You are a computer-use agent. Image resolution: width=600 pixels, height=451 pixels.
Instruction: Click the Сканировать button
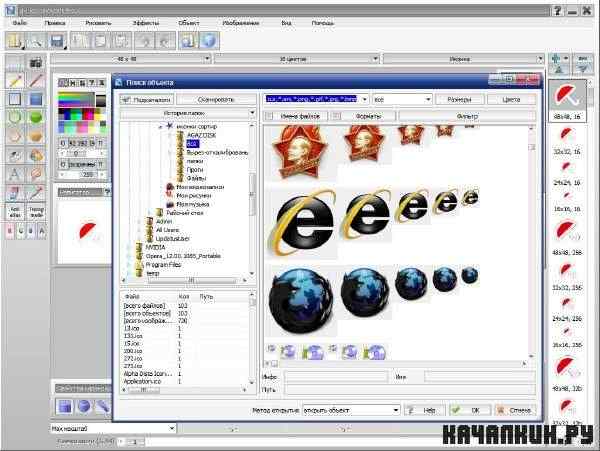pos(216,100)
